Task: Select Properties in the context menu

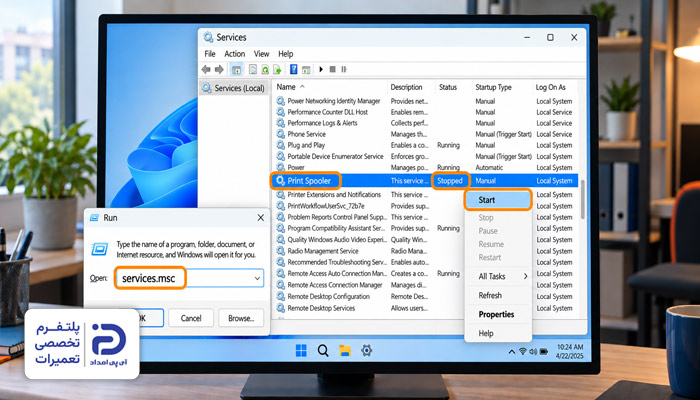Action: point(496,314)
